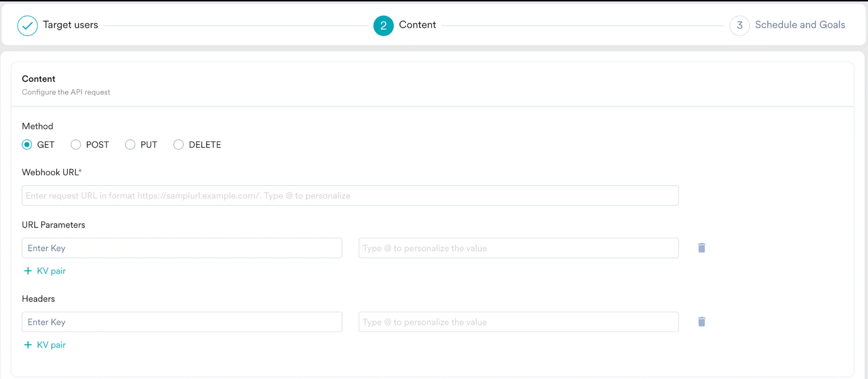Click the 'Headers' section label

click(38, 299)
